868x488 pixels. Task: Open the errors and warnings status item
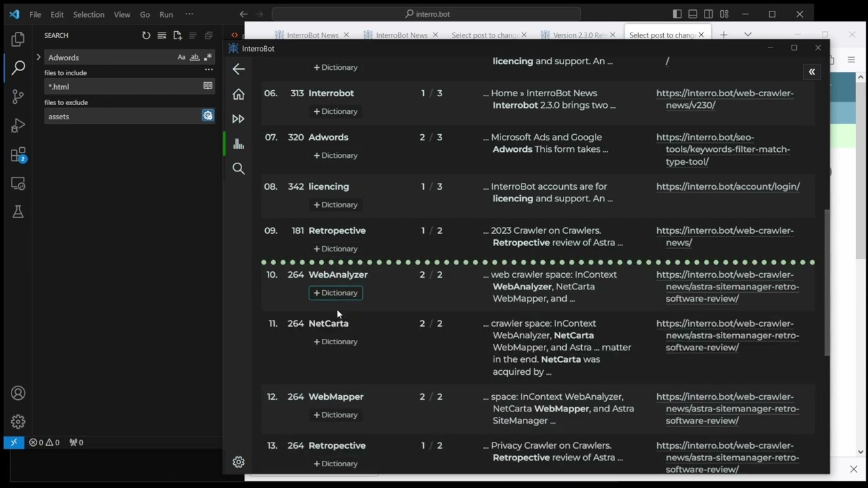pos(44,443)
